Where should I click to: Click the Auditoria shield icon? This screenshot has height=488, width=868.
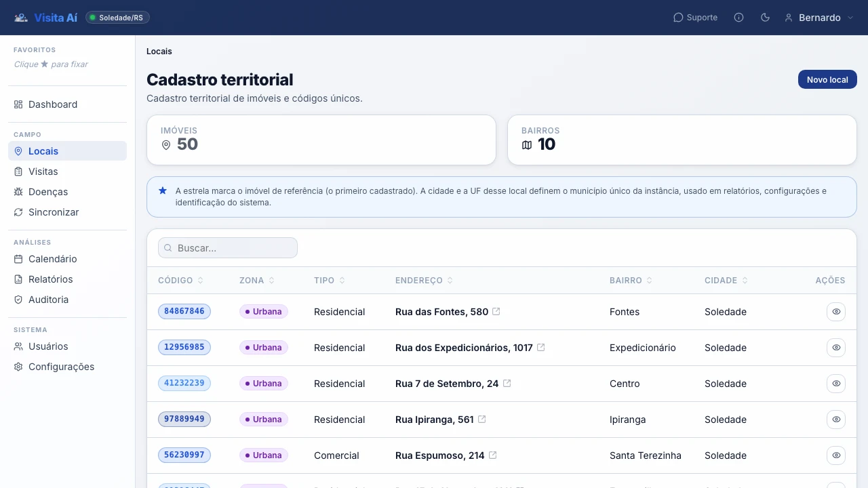click(x=18, y=300)
